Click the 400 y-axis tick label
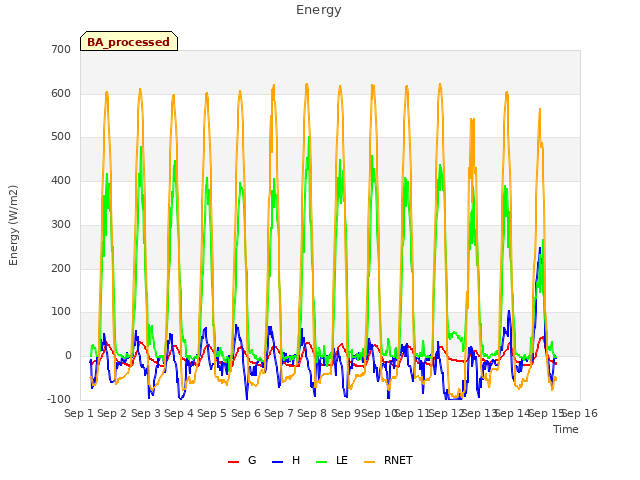 point(61,180)
